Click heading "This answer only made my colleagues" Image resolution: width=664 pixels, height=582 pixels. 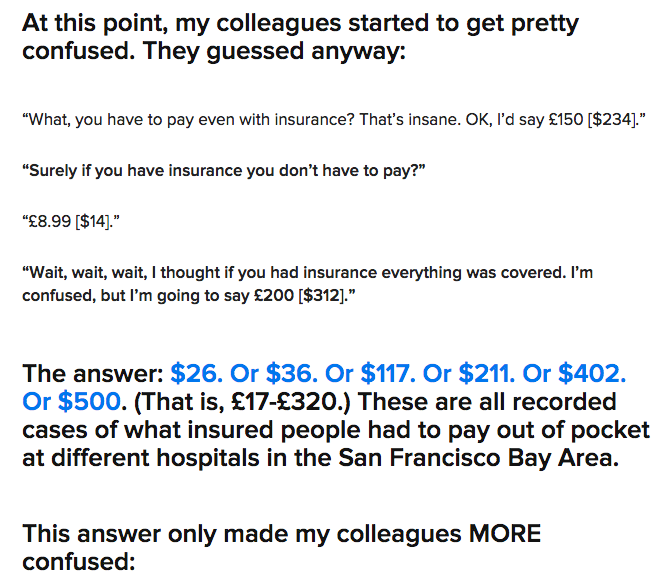(x=241, y=534)
